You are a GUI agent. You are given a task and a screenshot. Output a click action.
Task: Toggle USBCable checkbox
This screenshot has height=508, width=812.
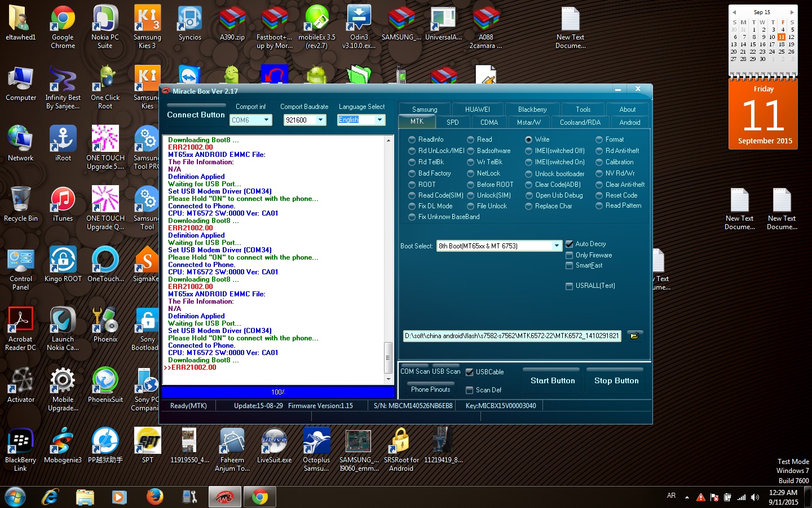point(470,372)
